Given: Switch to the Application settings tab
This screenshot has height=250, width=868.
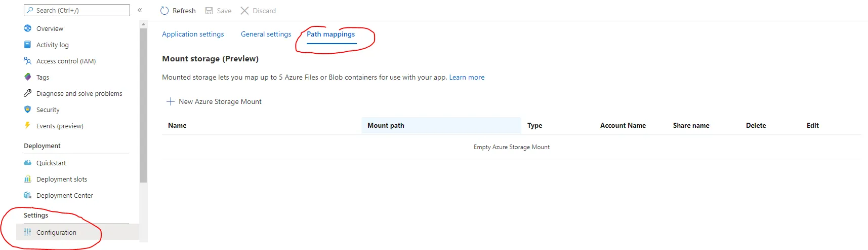Looking at the screenshot, I should (193, 34).
